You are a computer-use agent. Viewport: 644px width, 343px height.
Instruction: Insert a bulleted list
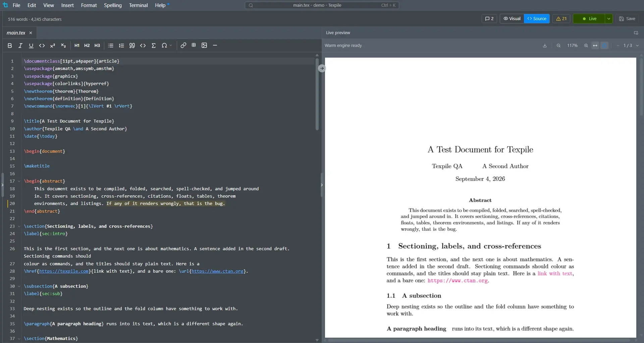pos(111,46)
